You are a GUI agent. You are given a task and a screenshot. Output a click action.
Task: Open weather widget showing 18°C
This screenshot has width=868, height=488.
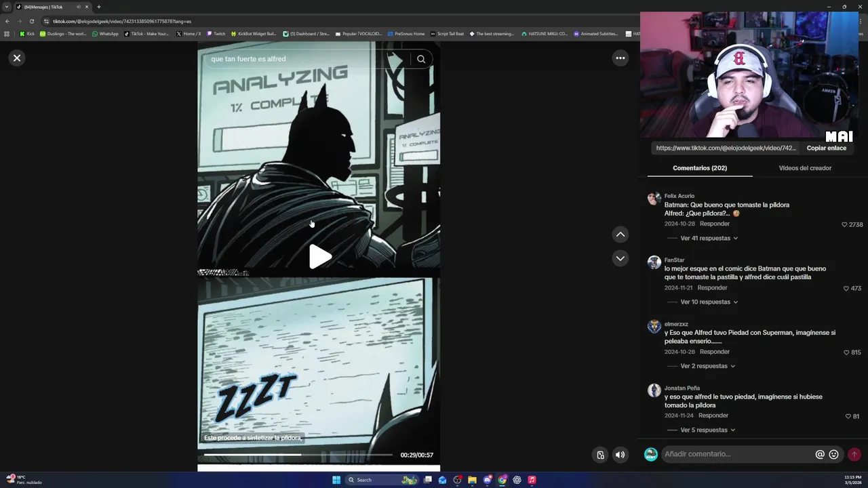coord(24,480)
